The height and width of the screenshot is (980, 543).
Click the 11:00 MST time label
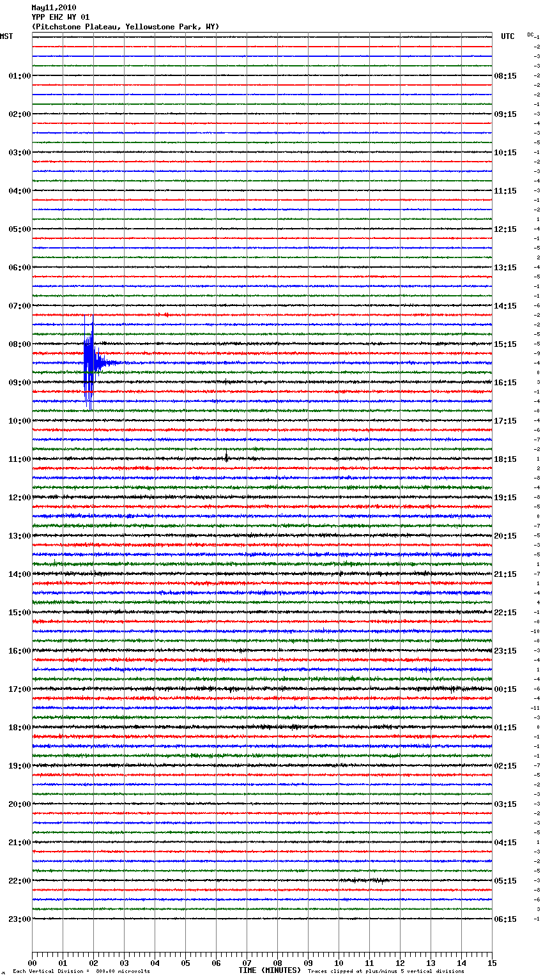pos(20,459)
